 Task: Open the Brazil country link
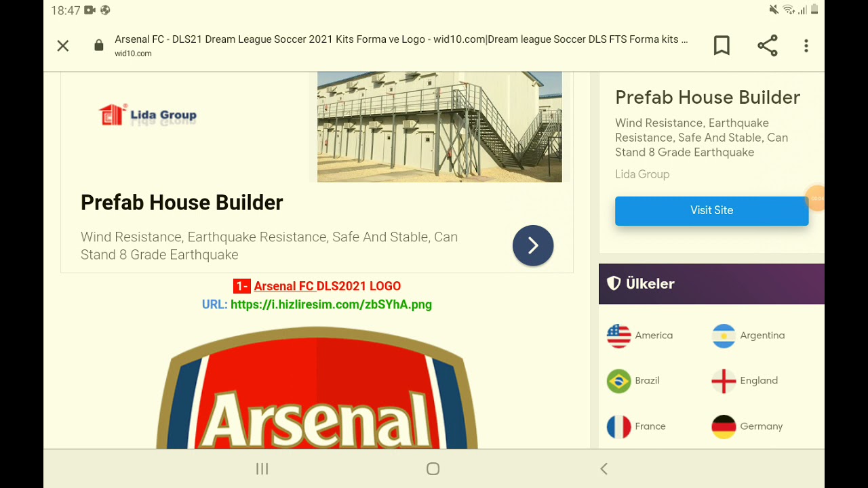coord(647,381)
